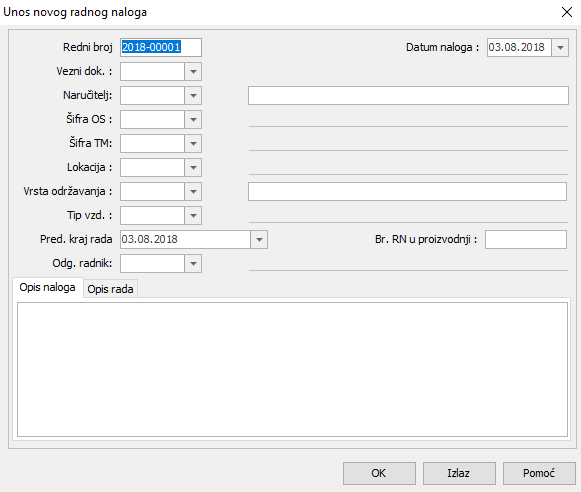Click the Naručitelj name text box
Viewport: 581px width, 492px height.
(x=408, y=96)
